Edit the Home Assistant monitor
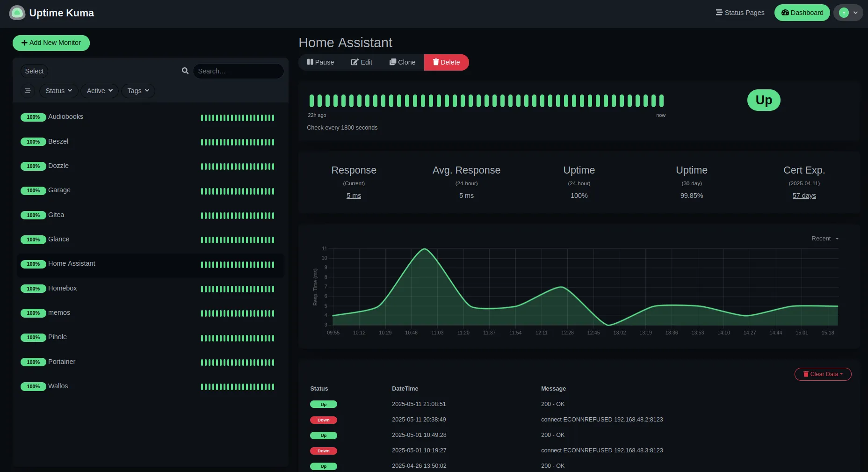Viewport: 868px width, 472px height. coord(362,62)
